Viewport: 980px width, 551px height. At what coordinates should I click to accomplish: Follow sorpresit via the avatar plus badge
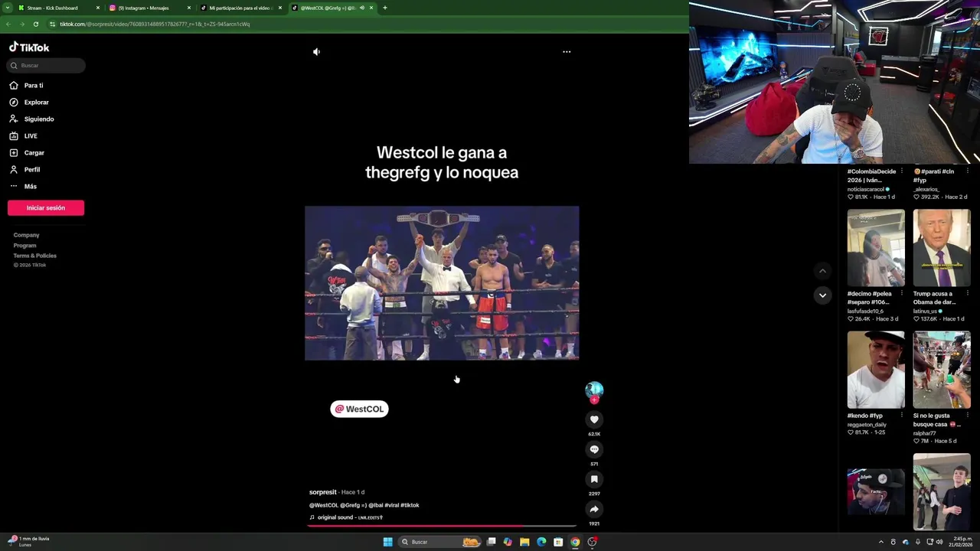[x=594, y=399]
